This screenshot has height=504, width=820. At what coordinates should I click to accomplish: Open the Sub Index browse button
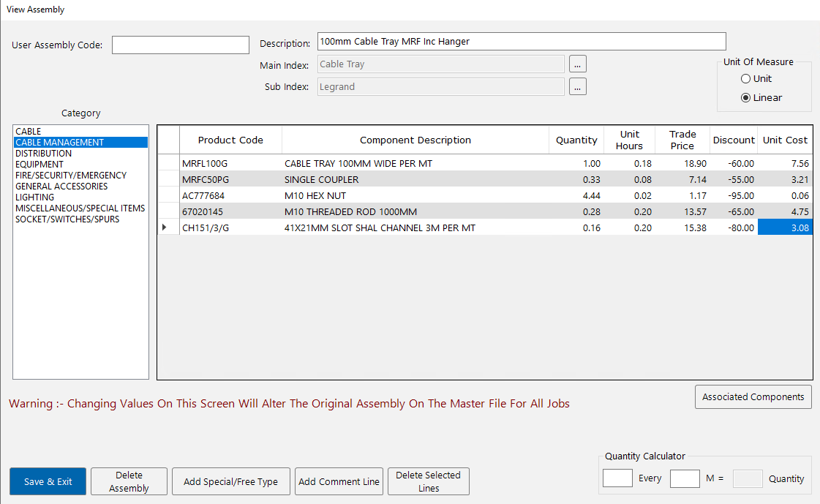coord(577,87)
